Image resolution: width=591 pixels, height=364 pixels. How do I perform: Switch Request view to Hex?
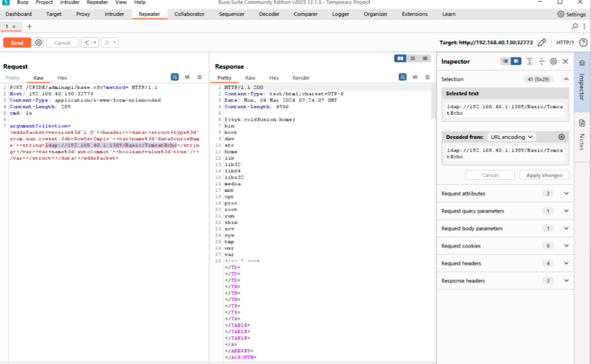[x=62, y=78]
